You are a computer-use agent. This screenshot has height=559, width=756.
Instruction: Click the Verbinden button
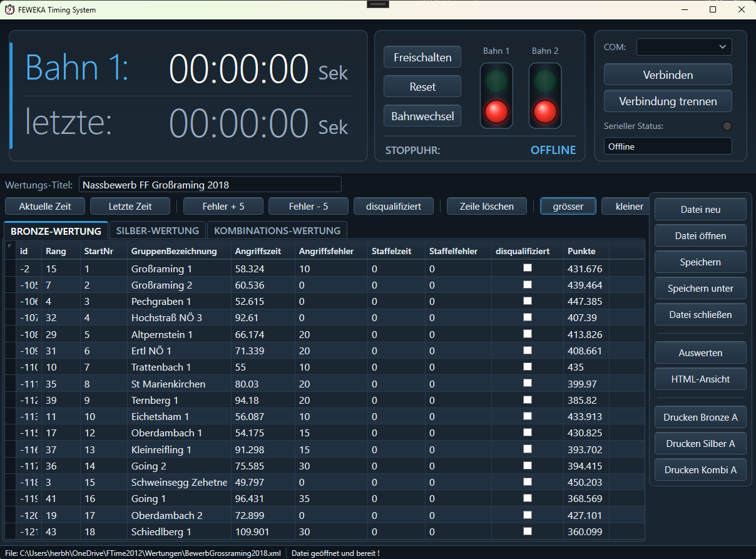pos(668,74)
